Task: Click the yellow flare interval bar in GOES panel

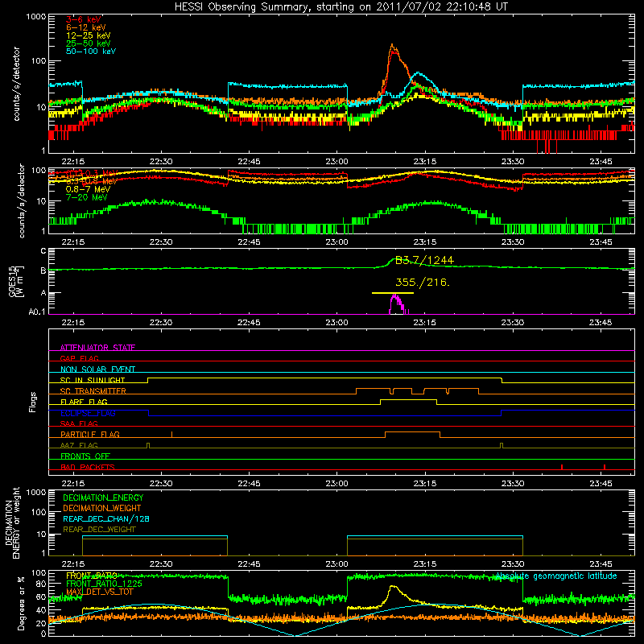Action: click(x=393, y=293)
